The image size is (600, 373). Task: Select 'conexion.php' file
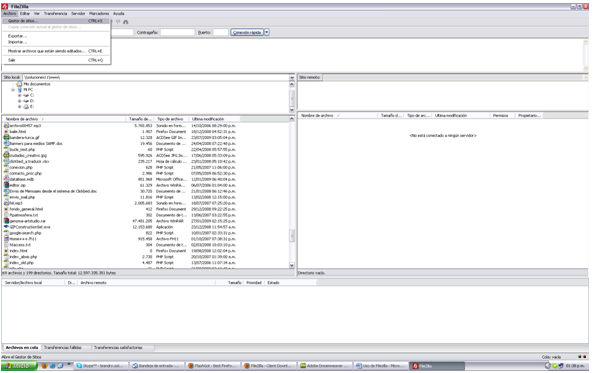tap(21, 167)
